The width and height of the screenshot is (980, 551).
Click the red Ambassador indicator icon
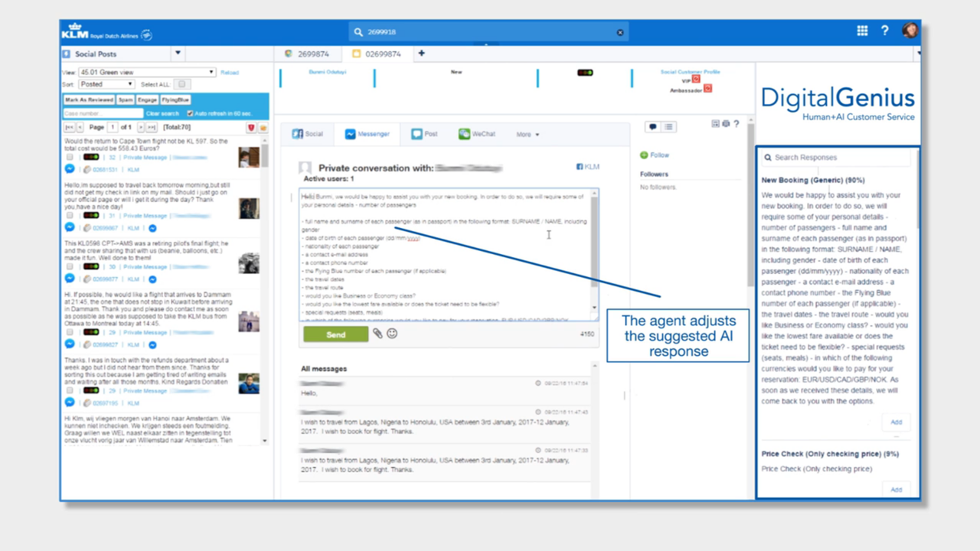click(707, 89)
